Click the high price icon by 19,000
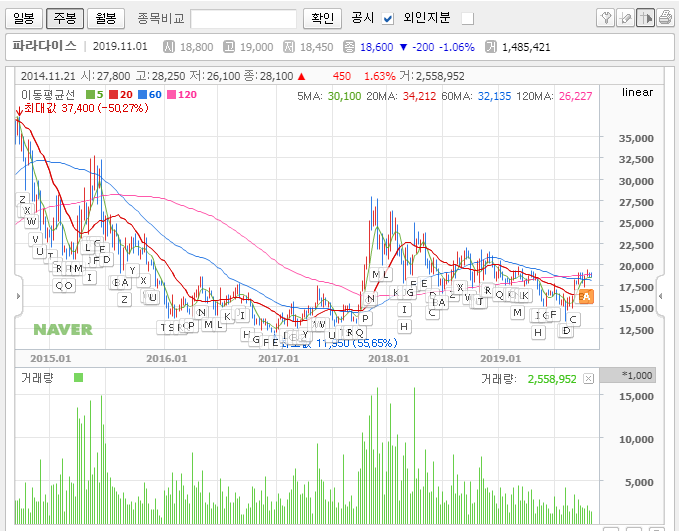679x531 pixels. click(229, 47)
